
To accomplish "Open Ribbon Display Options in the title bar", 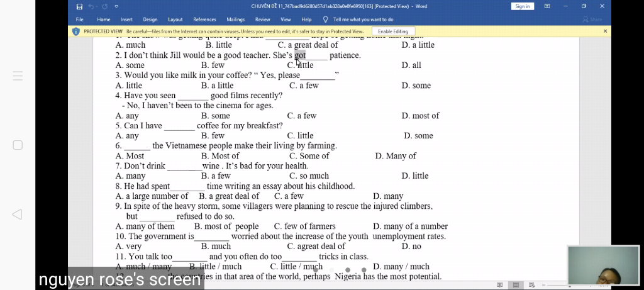I will pyautogui.click(x=547, y=6).
